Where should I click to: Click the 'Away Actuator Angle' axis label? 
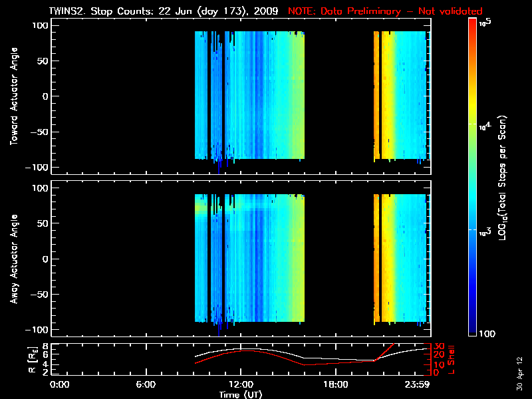click(x=12, y=259)
